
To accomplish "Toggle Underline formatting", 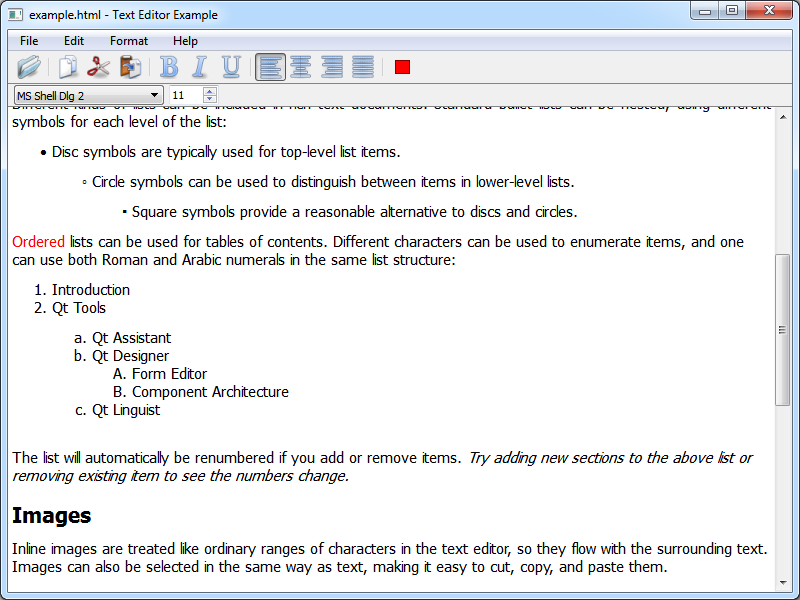I will click(231, 67).
